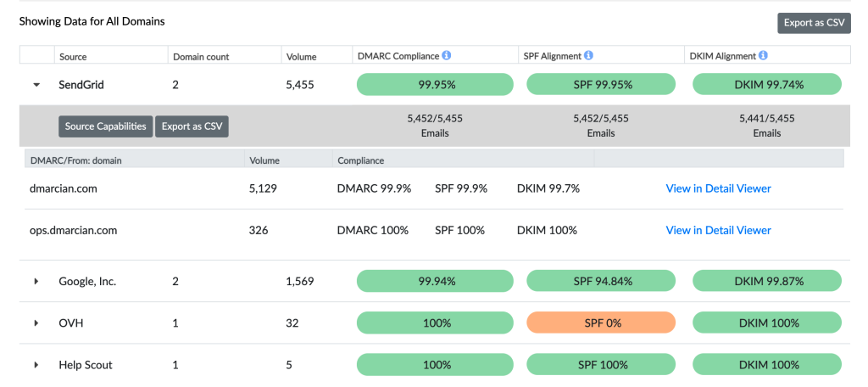Click DKIM 99.7% for dmarcian.com
This screenshot has width=868, height=387.
pyautogui.click(x=548, y=188)
